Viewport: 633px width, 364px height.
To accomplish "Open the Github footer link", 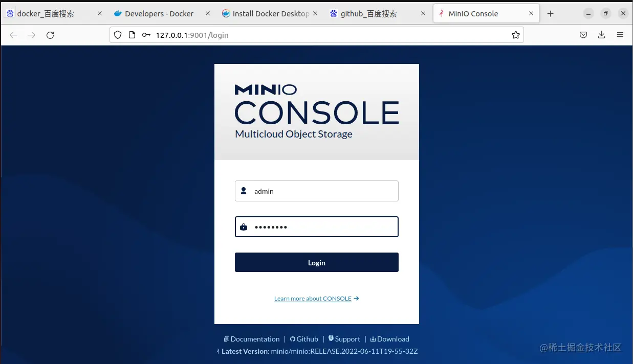I will (304, 339).
